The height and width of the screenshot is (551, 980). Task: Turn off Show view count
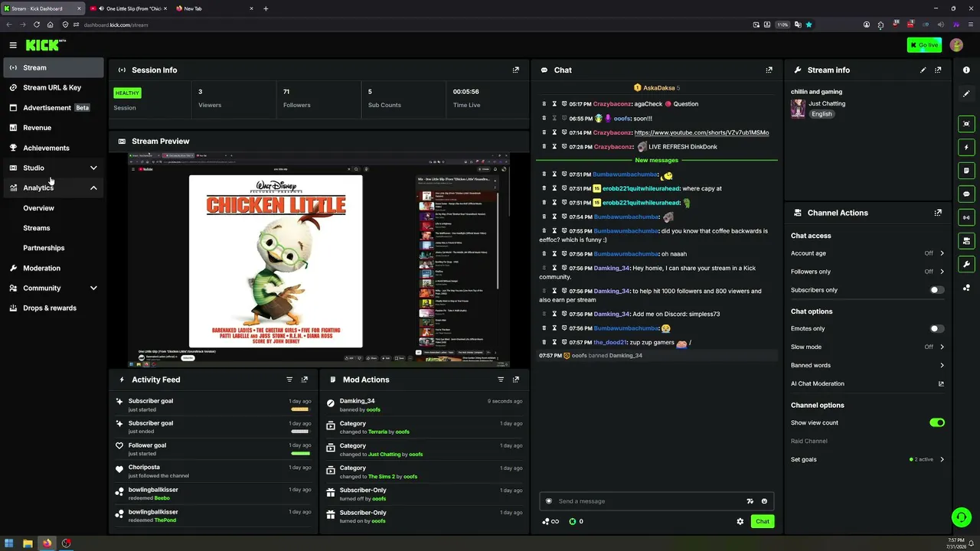(x=936, y=422)
